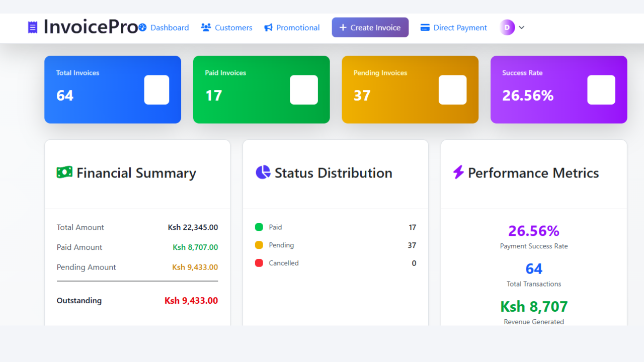Screen dimensions: 644x362
Task: Click the Financial Summary heading
Action: [136, 173]
